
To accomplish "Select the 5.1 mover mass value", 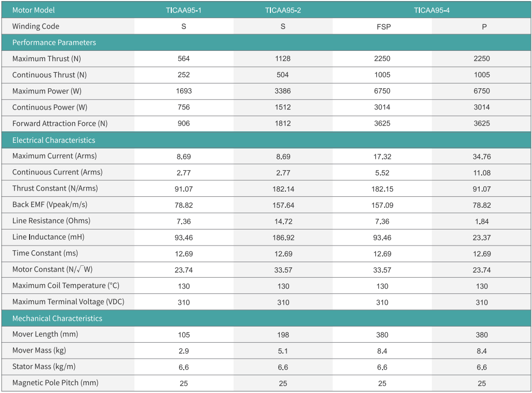I will pyautogui.click(x=283, y=351).
